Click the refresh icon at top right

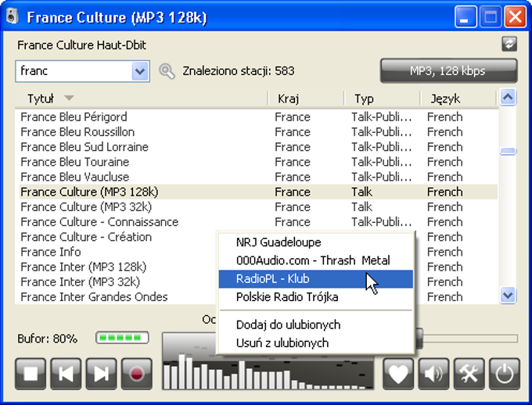click(509, 44)
